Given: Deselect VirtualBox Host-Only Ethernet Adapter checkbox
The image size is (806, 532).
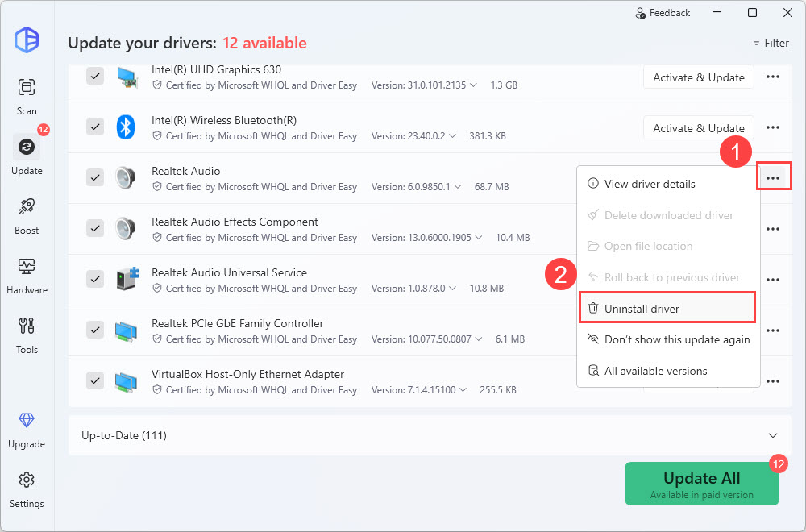Looking at the screenshot, I should point(95,380).
